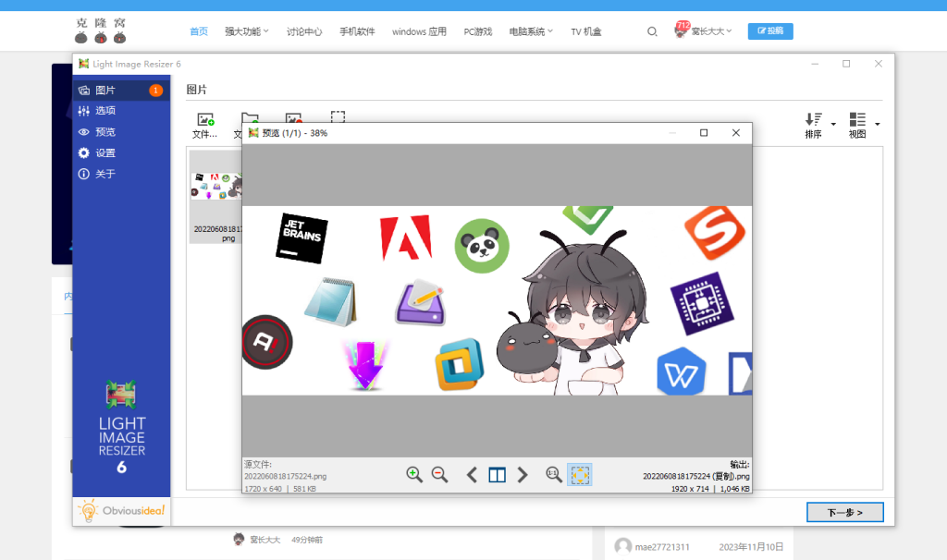Click the add files (文件...) toolbar icon
The height and width of the screenshot is (560, 947).
[204, 126]
